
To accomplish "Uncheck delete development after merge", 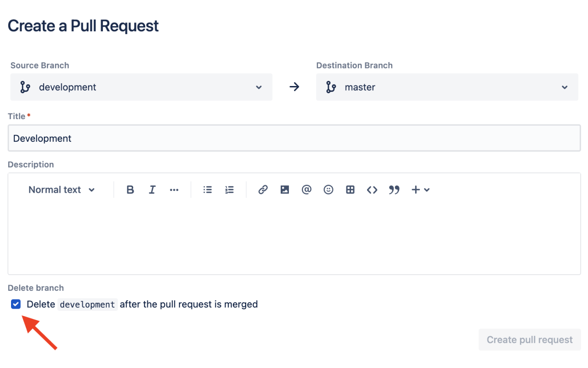I will click(x=16, y=304).
